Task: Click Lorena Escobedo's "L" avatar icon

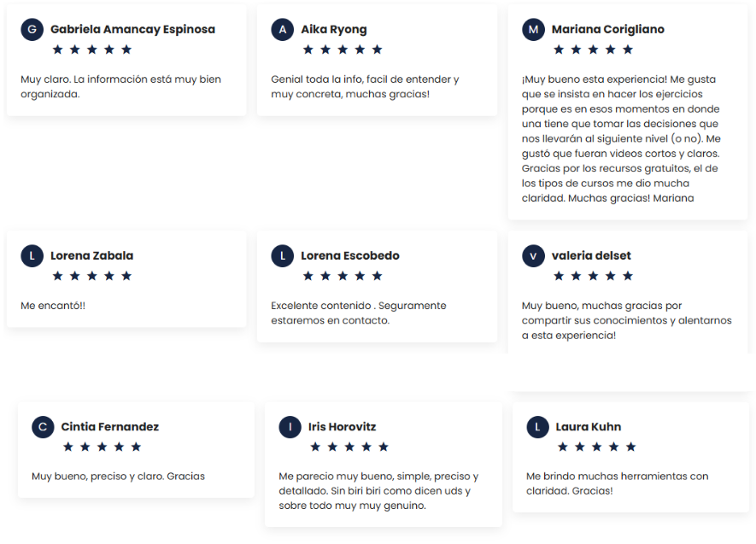Action: (x=282, y=255)
